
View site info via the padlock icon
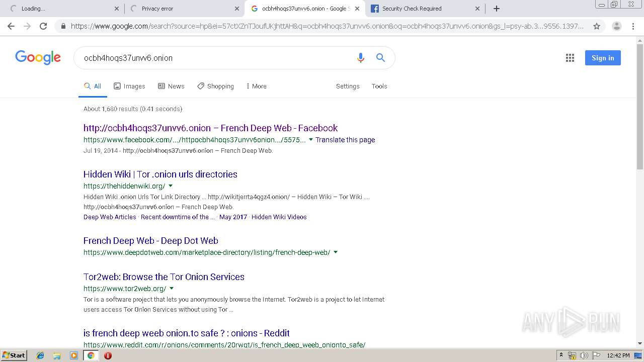63,26
